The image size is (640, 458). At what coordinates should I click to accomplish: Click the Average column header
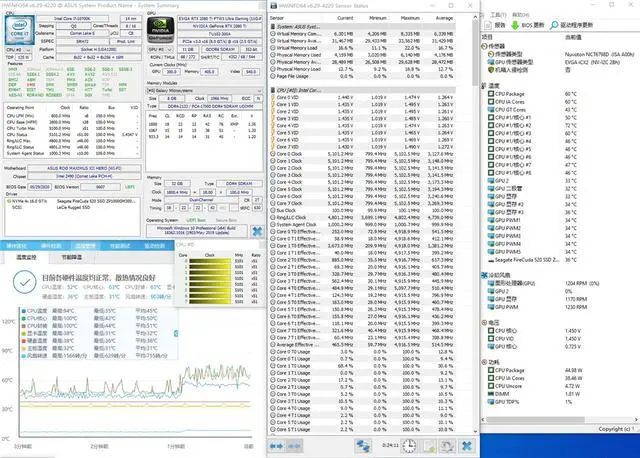(444, 18)
